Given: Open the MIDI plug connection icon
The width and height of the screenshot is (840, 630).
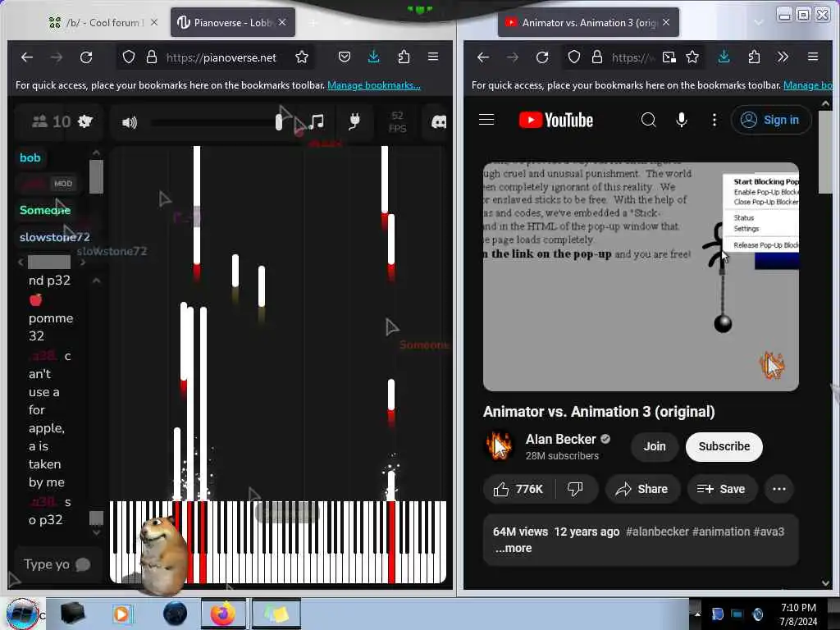Looking at the screenshot, I should point(354,121).
